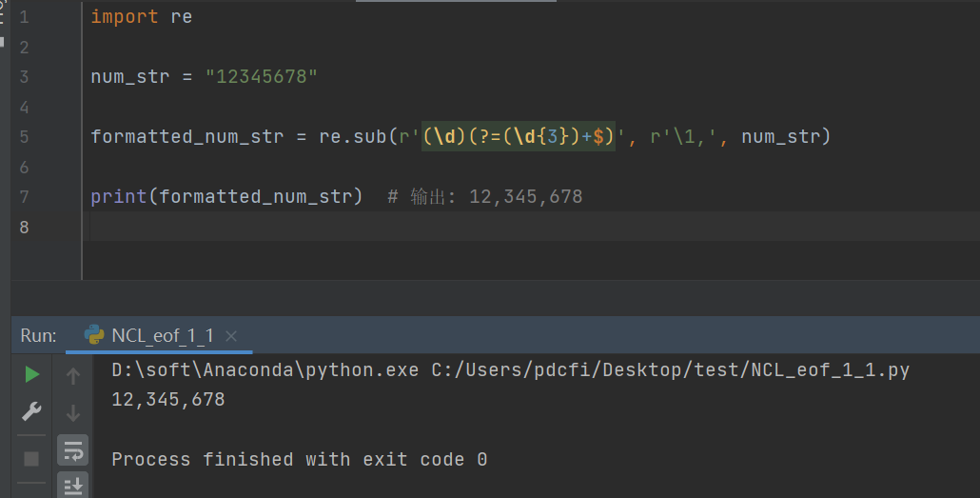Click the up stack trace arrow
980x498 pixels.
72,375
